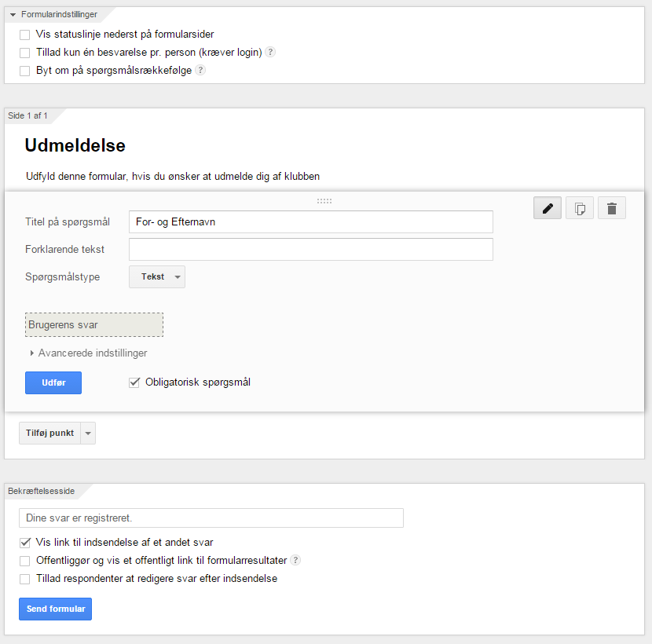
Task: Enable 'Vis statuslinje nederst på formularsider'
Action: pyautogui.click(x=25, y=35)
